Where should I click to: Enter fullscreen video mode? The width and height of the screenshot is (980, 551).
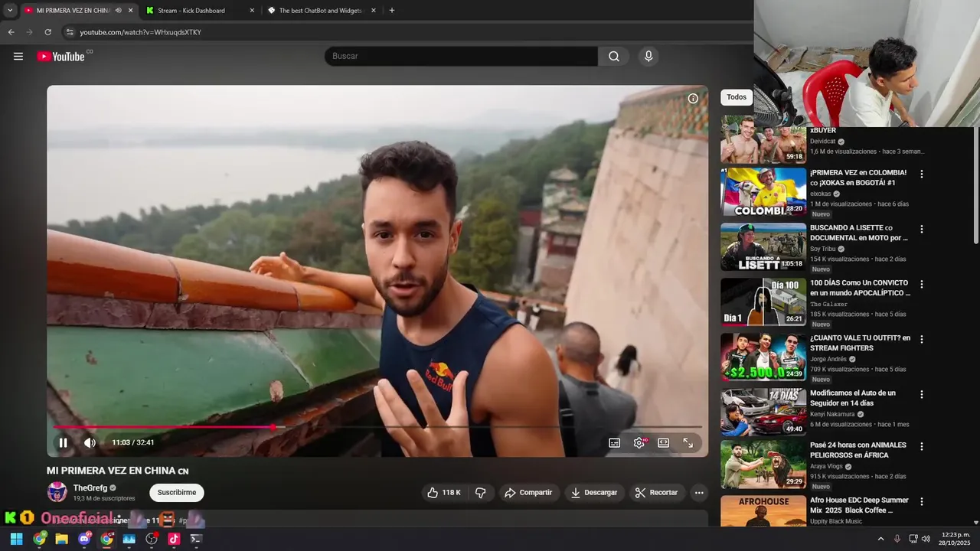click(688, 442)
